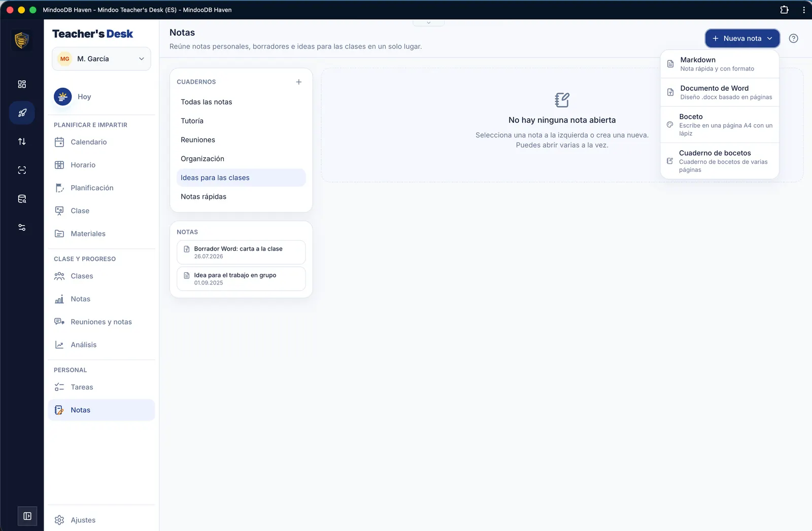Click the Materiales folder icon

pyautogui.click(x=59, y=234)
